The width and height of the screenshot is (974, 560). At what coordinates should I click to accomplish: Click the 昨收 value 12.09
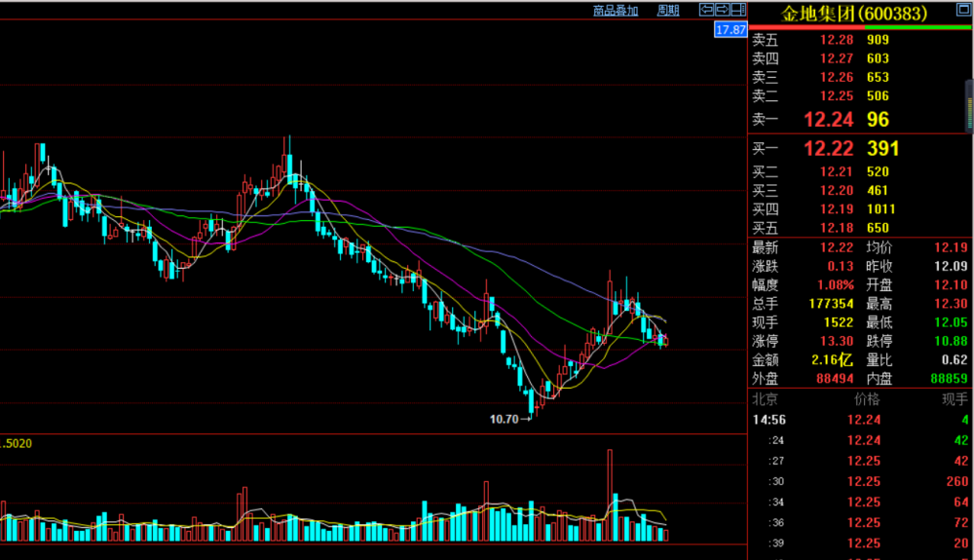point(951,266)
